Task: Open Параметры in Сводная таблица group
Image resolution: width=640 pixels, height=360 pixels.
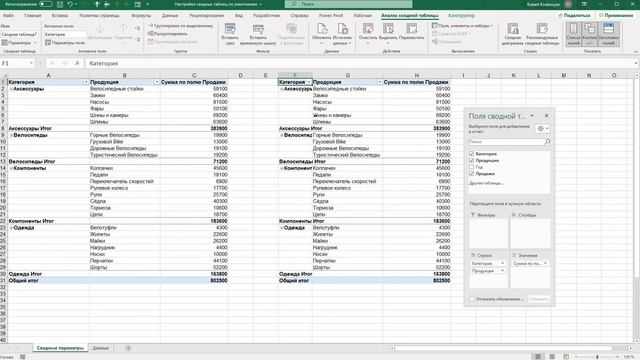Action: coord(19,42)
